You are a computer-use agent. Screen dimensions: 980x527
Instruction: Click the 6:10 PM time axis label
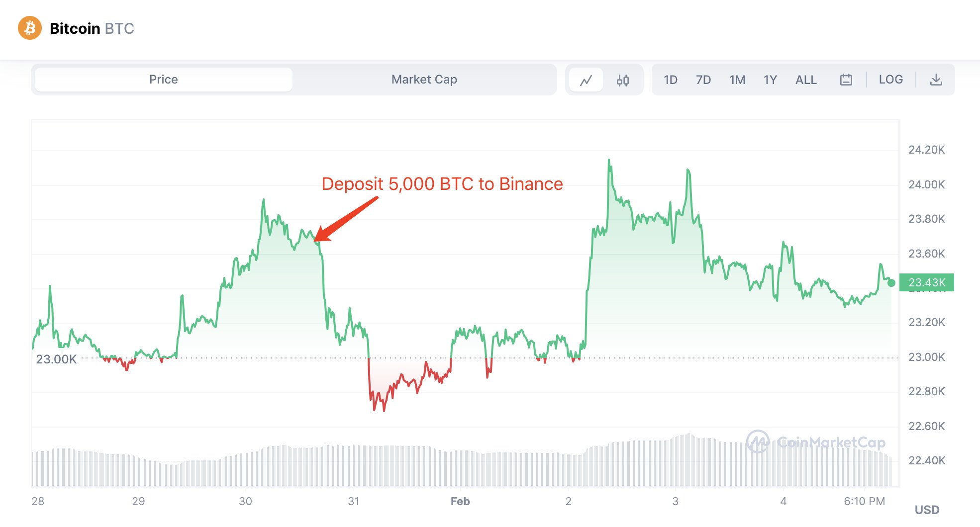[864, 501]
